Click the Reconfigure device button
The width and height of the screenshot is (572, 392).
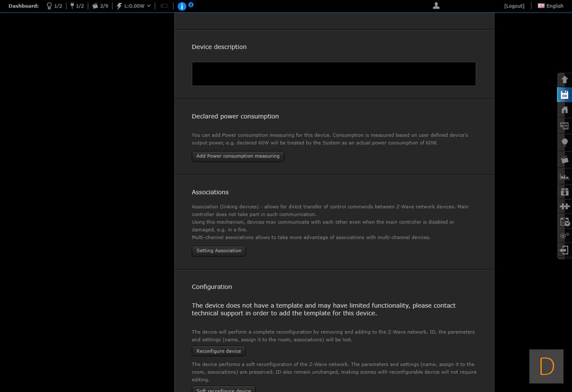(x=219, y=351)
